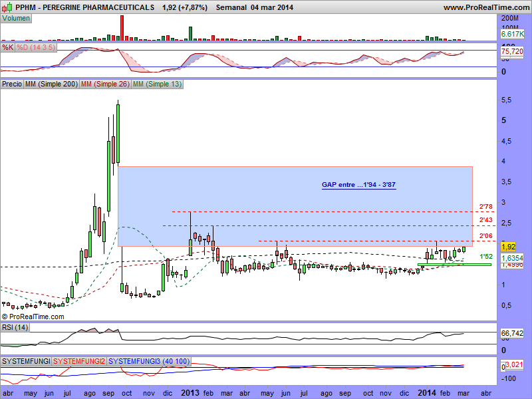Select the MM (Simple 26) moving average label
Screen dimensions: 532x399
point(105,84)
